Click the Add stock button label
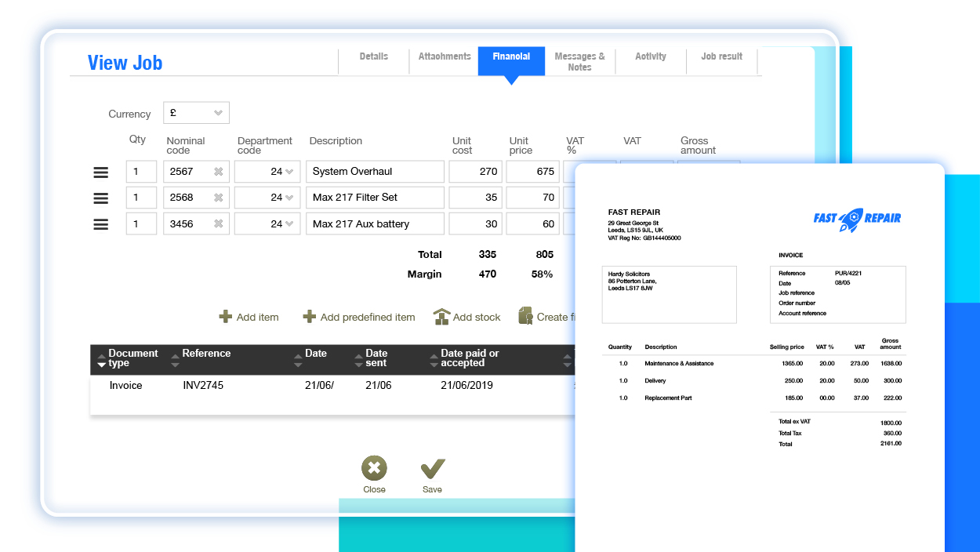The image size is (980, 552). pyautogui.click(x=477, y=316)
